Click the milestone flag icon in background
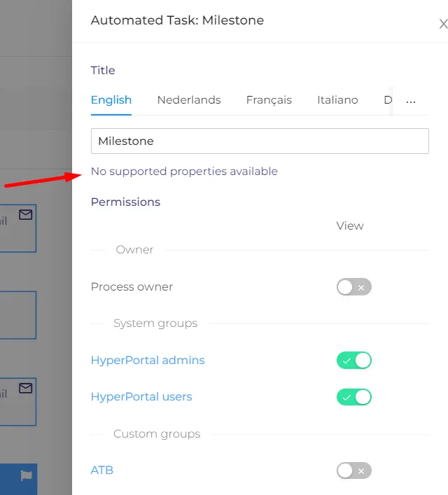Image resolution: width=448 pixels, height=495 pixels. pyautogui.click(x=26, y=475)
